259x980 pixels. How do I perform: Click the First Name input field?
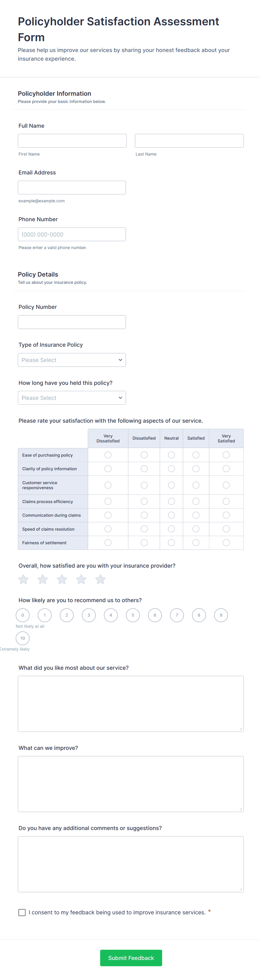(72, 141)
